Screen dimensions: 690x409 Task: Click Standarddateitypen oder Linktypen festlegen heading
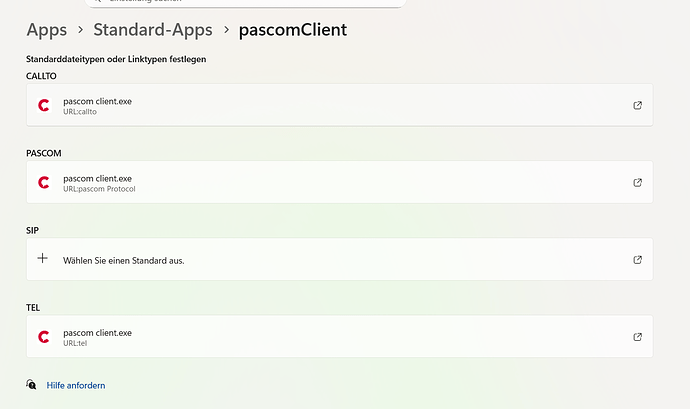click(x=116, y=59)
